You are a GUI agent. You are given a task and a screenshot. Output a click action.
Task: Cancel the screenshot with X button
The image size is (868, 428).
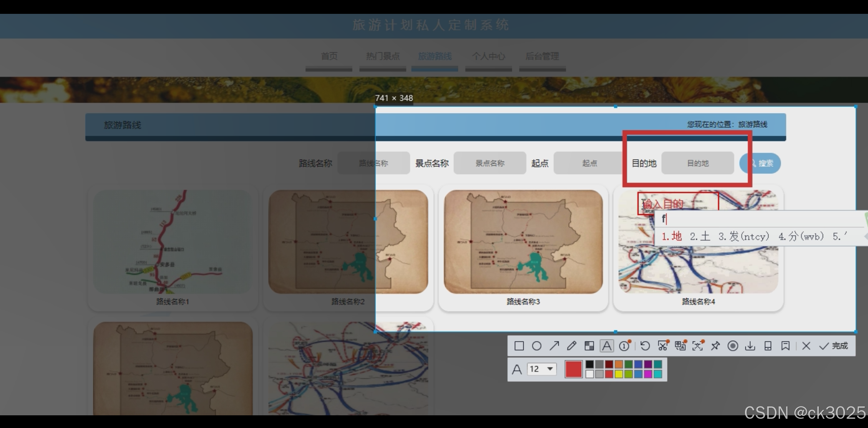[x=806, y=346]
